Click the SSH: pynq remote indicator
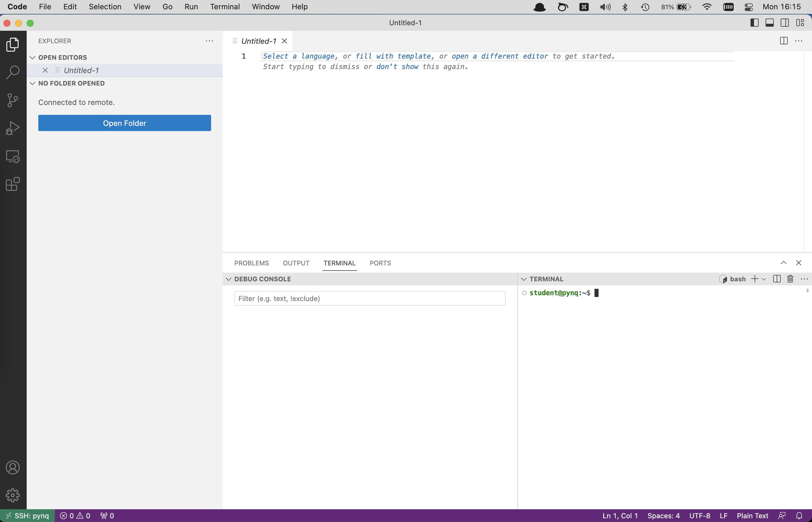812x522 pixels. tap(28, 516)
